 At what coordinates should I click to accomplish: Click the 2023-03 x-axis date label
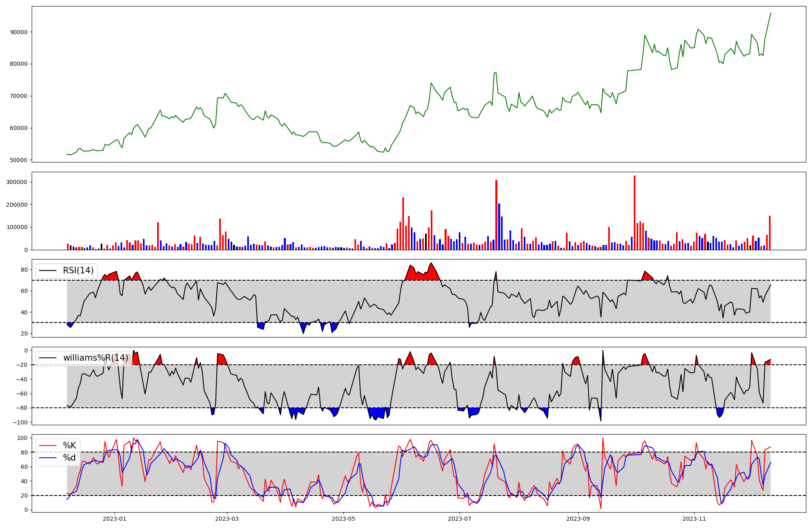227,519
